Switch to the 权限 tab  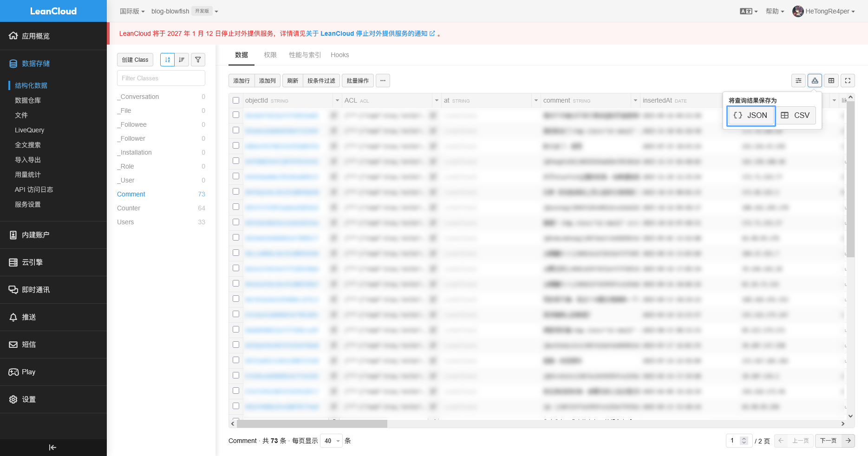[270, 55]
